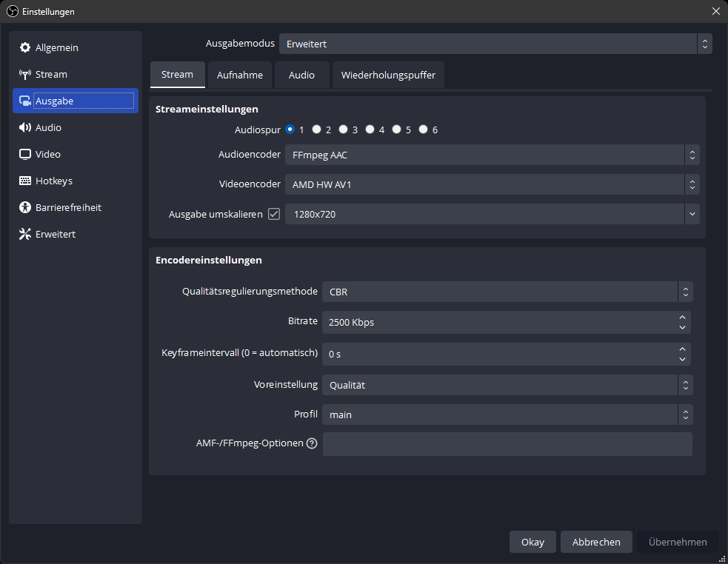The width and height of the screenshot is (728, 564).
Task: Click the Video monitor icon in sidebar
Action: pyautogui.click(x=25, y=154)
